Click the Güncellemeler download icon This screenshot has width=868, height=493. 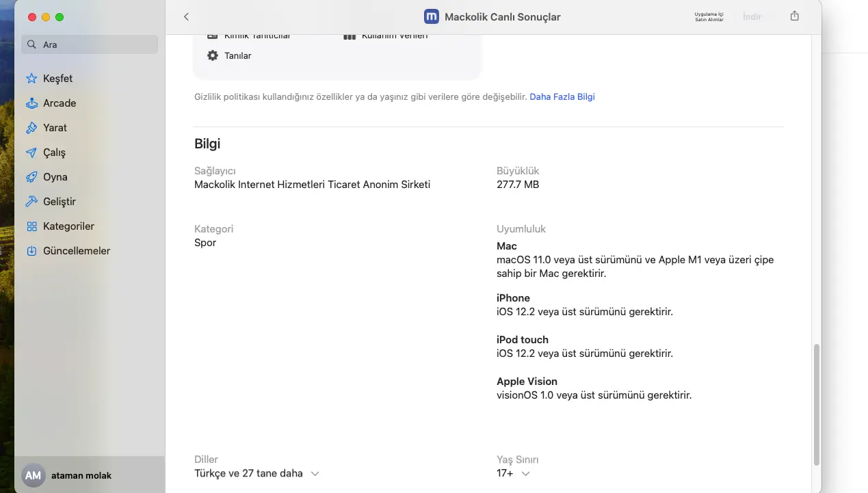(31, 251)
